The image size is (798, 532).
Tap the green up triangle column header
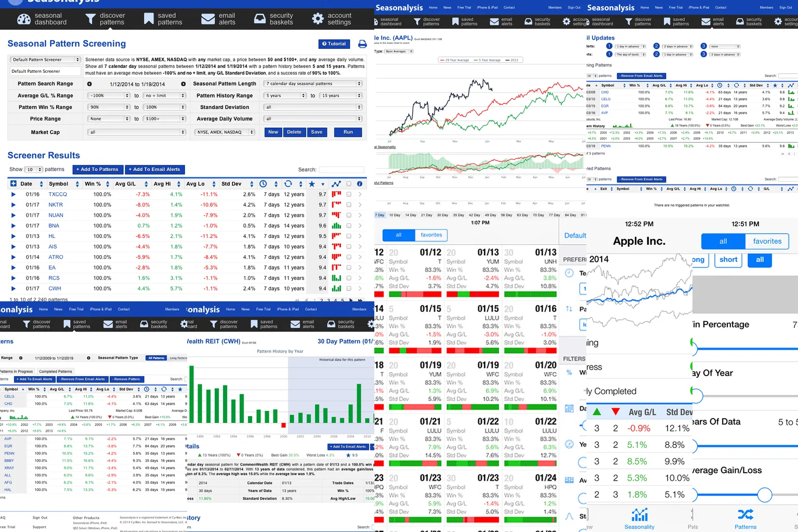[x=597, y=412]
